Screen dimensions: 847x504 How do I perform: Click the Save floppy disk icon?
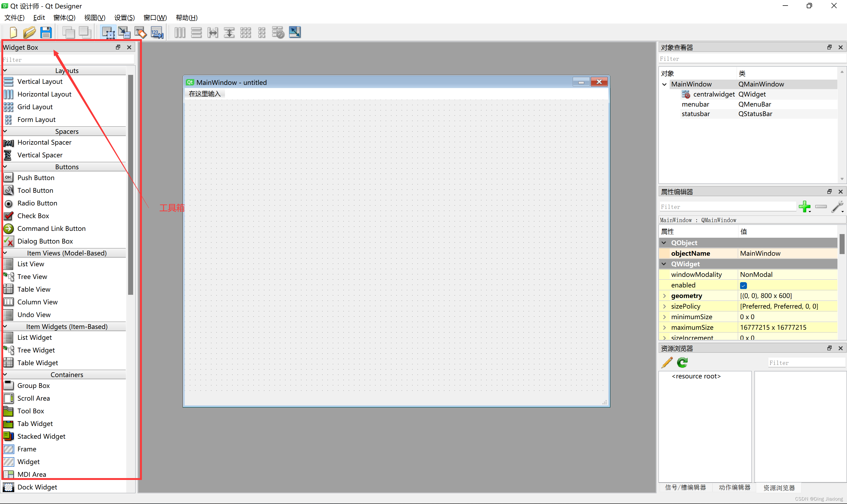click(x=46, y=33)
